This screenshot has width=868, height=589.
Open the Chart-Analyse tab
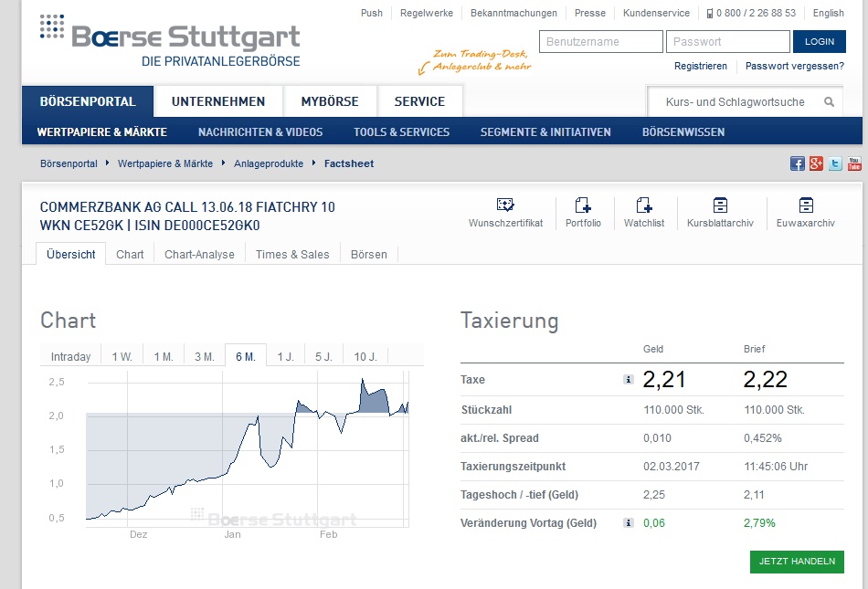tap(199, 254)
